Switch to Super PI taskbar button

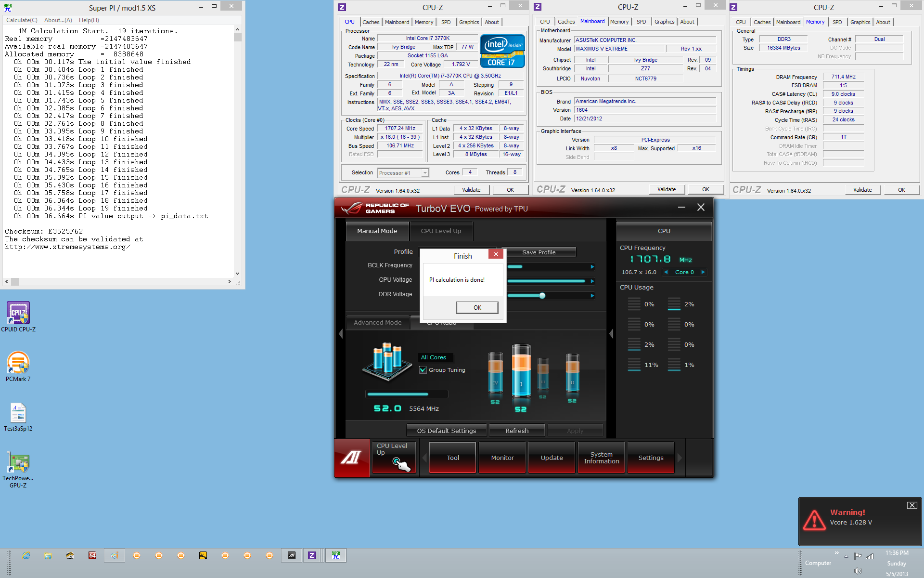pyautogui.click(x=336, y=555)
